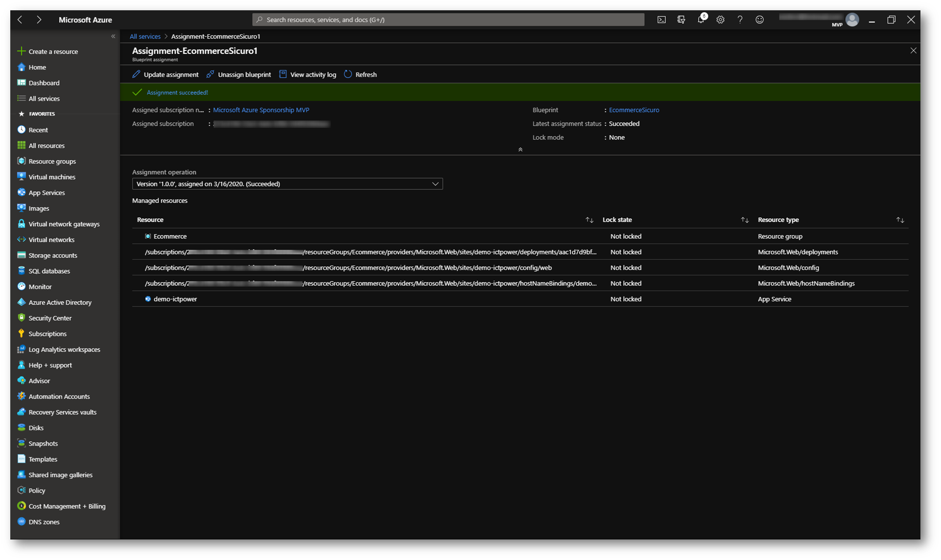Go forward using the forward arrow
Viewport: 941px width, 560px height.
click(x=39, y=20)
